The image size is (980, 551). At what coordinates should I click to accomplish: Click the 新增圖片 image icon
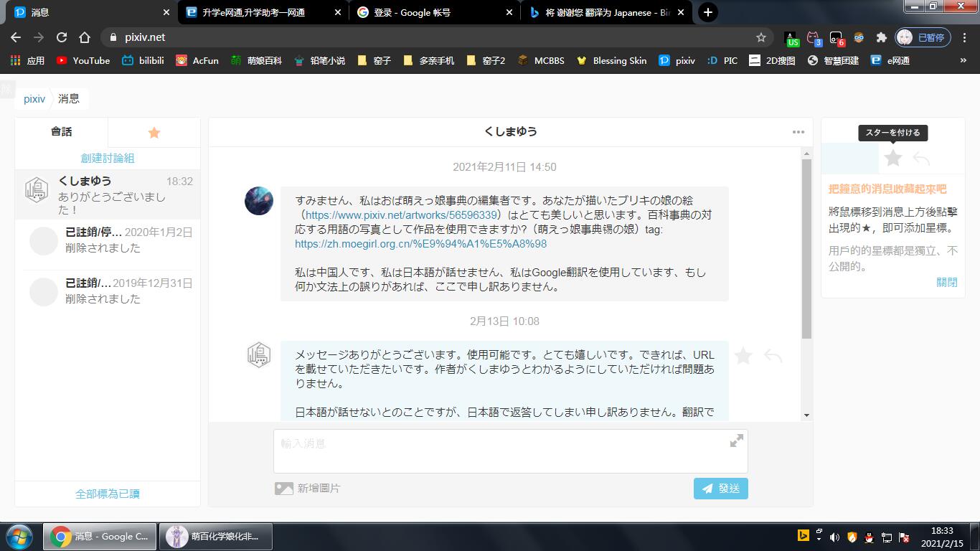[x=284, y=489]
